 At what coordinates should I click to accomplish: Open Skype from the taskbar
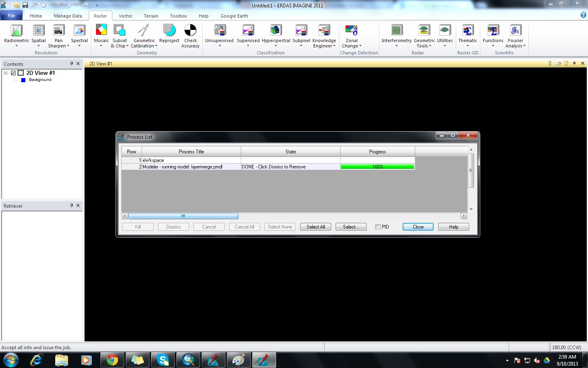(x=163, y=360)
